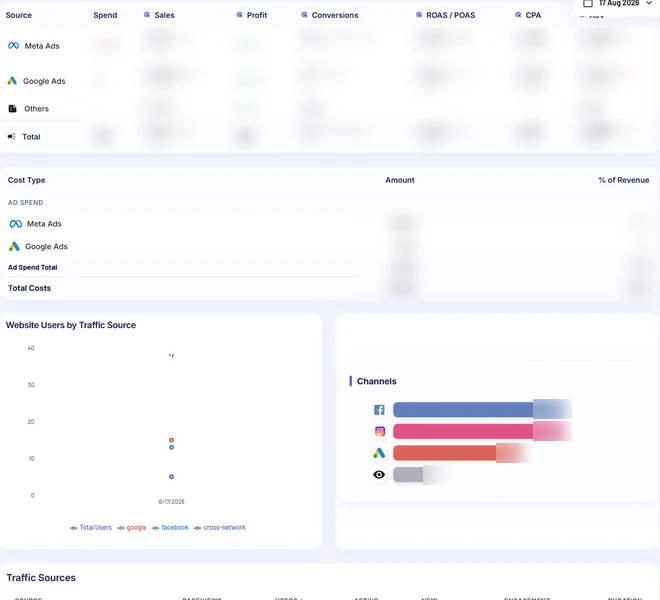Click the Others row label
This screenshot has width=660, height=600.
click(x=36, y=109)
